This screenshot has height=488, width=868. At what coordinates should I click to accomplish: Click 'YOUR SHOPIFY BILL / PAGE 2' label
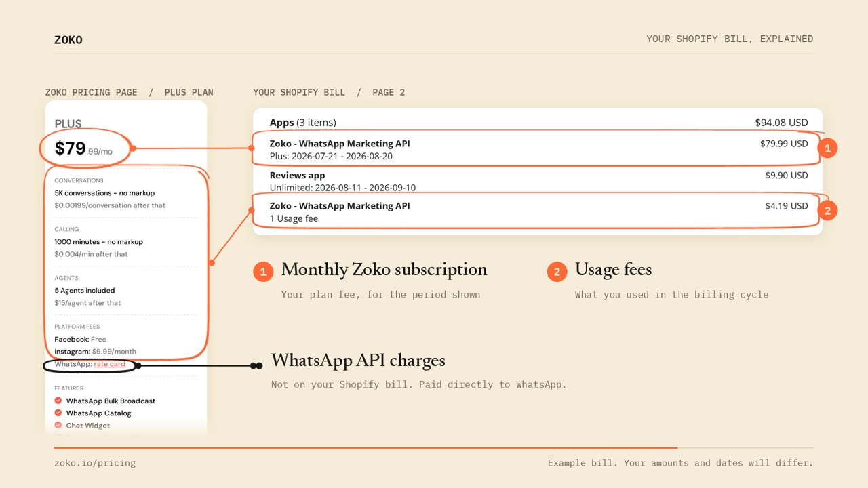329,92
